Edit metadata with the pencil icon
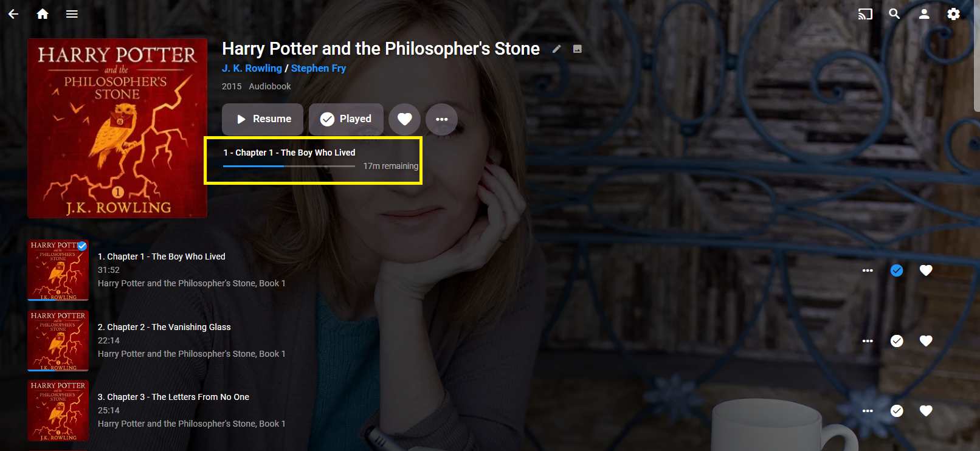The height and width of the screenshot is (451, 980). pyautogui.click(x=556, y=49)
